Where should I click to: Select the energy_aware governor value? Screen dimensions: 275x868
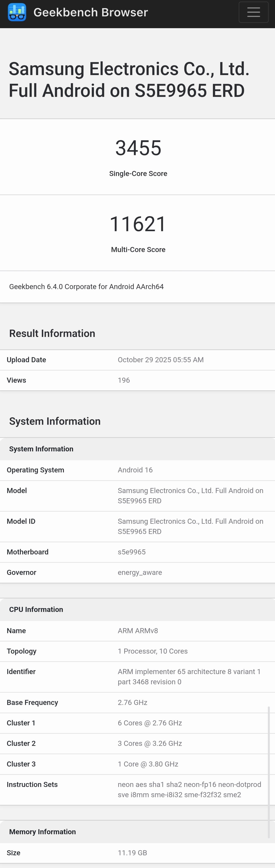coord(140,573)
